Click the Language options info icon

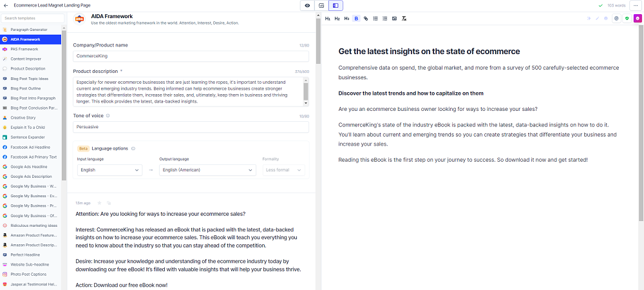(133, 149)
